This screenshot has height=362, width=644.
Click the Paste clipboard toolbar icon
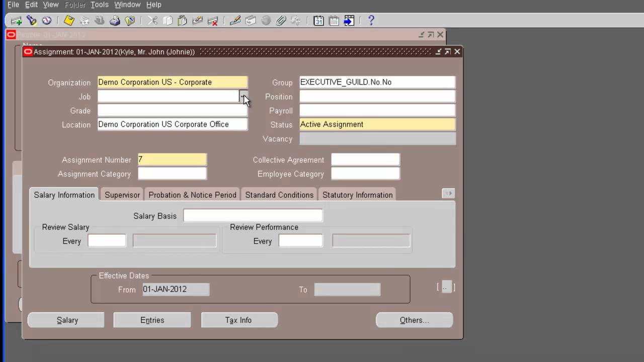[183, 21]
